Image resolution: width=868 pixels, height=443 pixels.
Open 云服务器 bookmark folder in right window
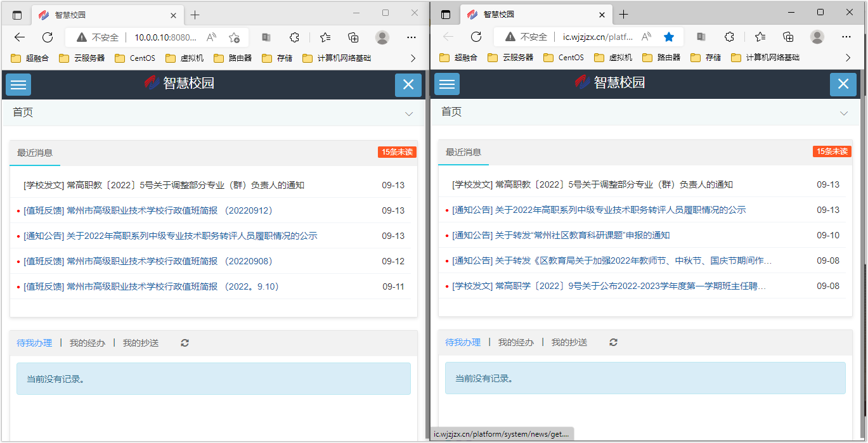[510, 58]
